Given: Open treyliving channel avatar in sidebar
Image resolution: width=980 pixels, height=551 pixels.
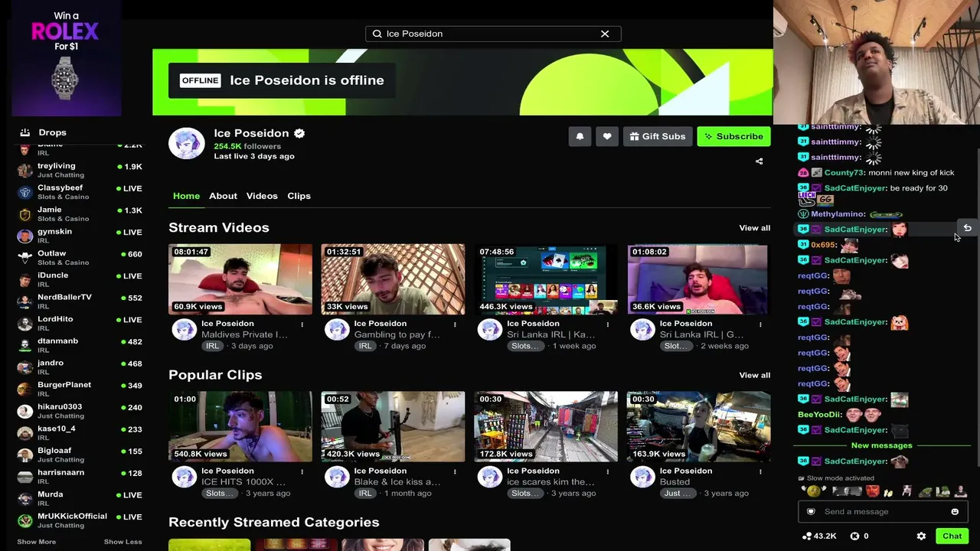Looking at the screenshot, I should pyautogui.click(x=25, y=171).
